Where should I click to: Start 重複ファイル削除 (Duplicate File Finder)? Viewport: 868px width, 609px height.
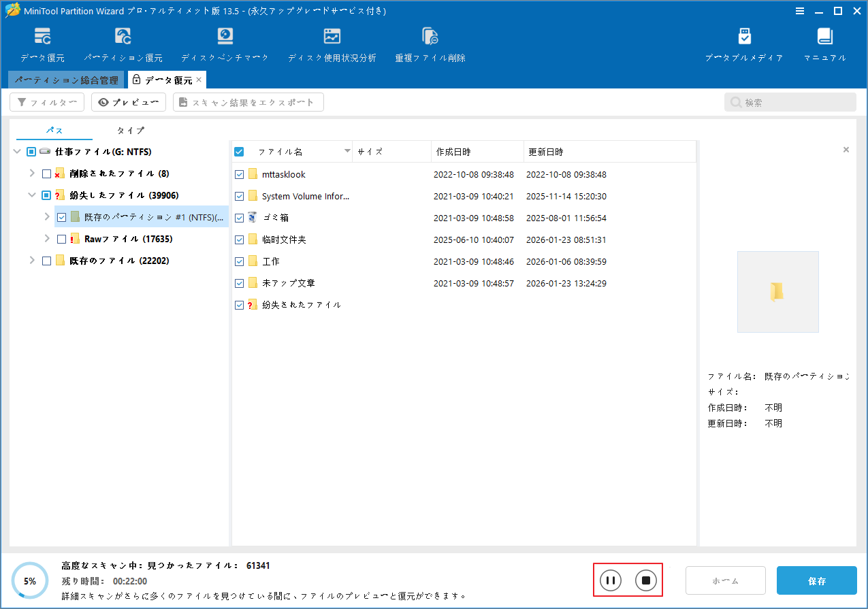430,44
